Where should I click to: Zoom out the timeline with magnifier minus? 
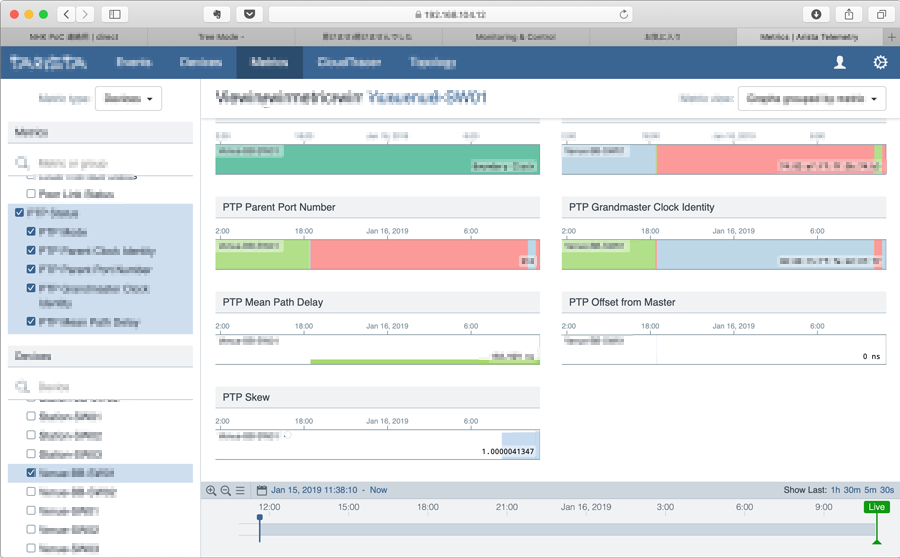coord(226,490)
